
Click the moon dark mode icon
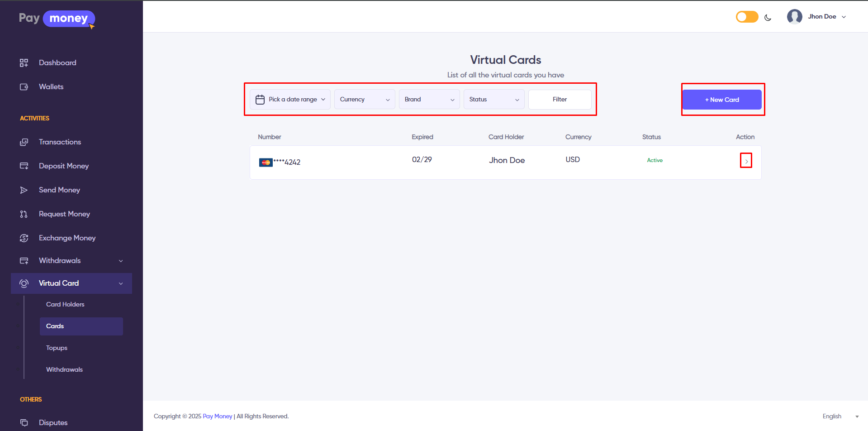pos(768,18)
